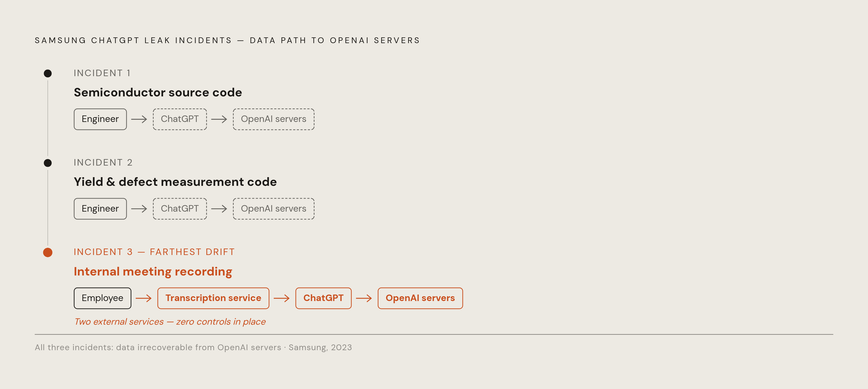Click the Employee box
Viewport: 868px width, 389px height.
pos(102,298)
